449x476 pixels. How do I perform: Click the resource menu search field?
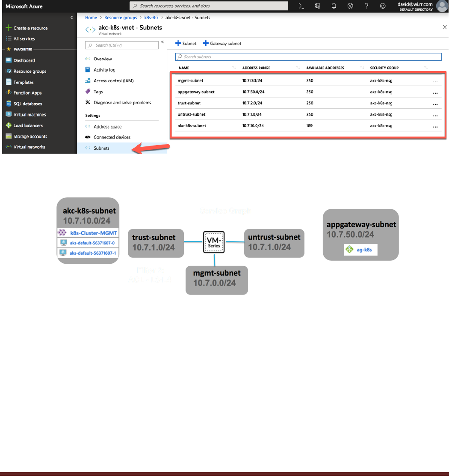click(122, 45)
